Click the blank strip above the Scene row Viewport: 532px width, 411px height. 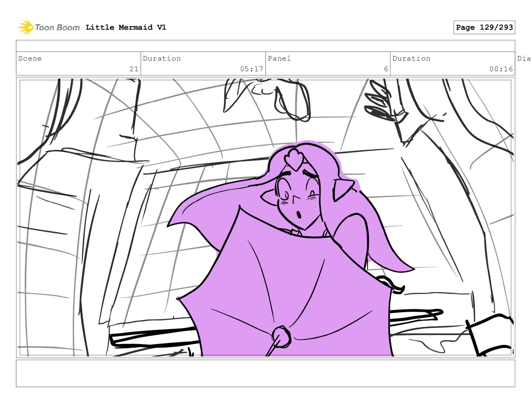click(x=266, y=46)
